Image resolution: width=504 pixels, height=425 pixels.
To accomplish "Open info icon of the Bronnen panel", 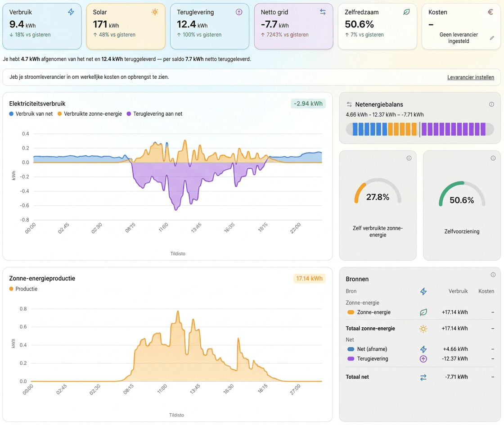I will coord(493,275).
